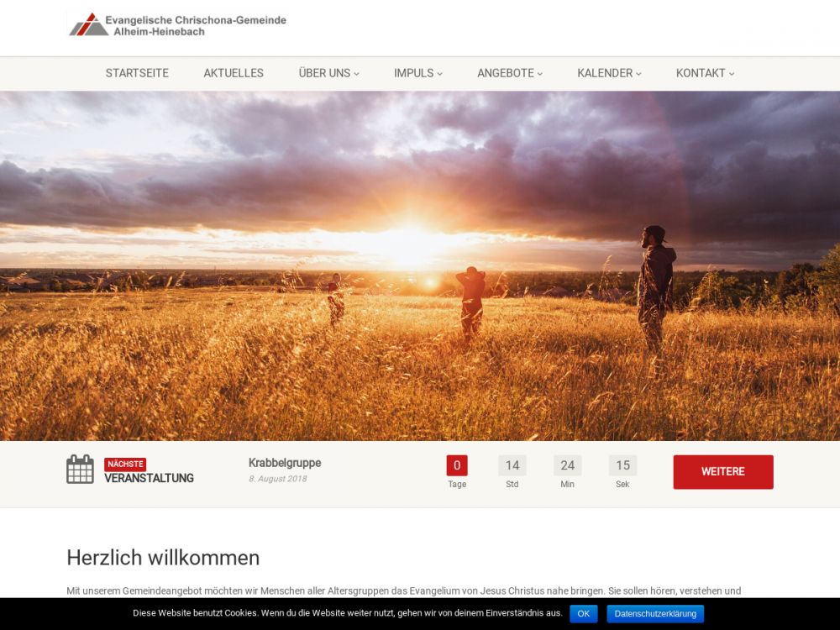Expand the Impuls dropdown menu
The image size is (840, 630).
click(417, 73)
